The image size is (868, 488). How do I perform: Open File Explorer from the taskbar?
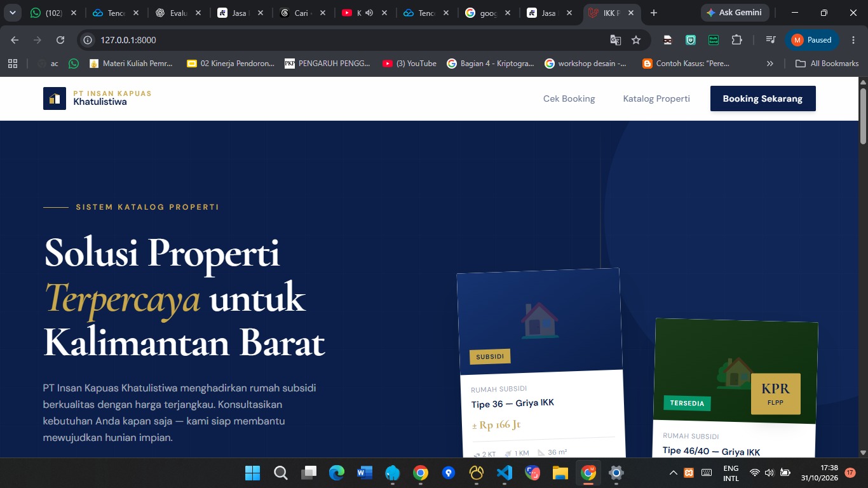pos(560,473)
